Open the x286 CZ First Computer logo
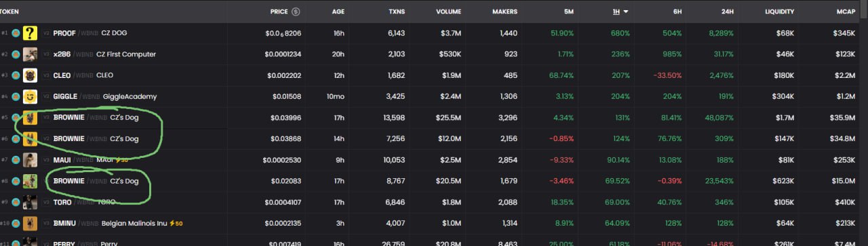Screen dimensions: 868x246 [30, 54]
